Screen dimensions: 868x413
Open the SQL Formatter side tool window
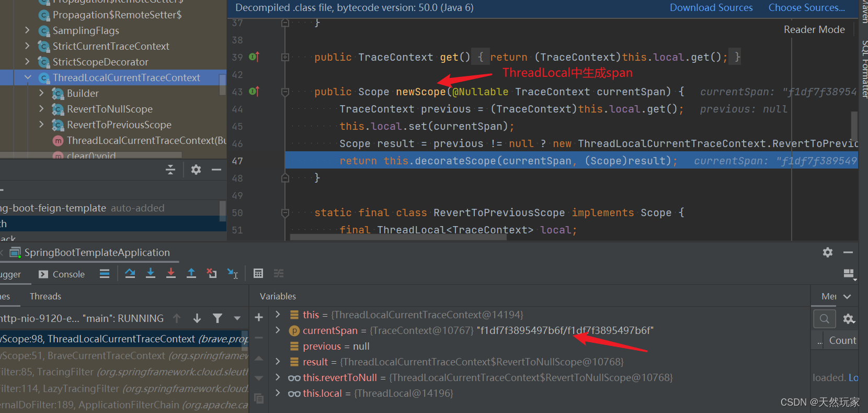coord(864,69)
